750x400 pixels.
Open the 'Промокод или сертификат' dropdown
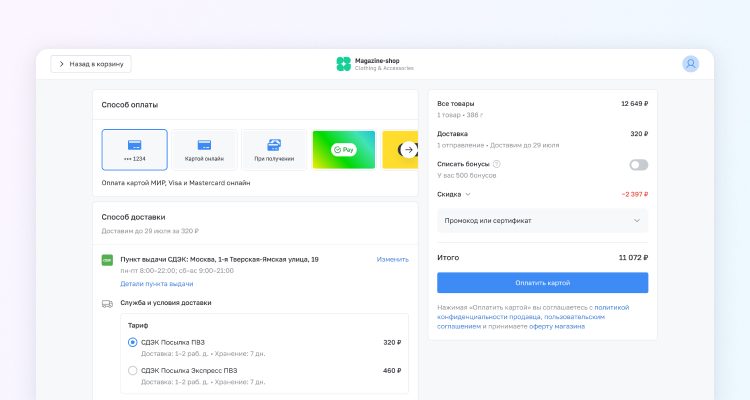point(542,221)
